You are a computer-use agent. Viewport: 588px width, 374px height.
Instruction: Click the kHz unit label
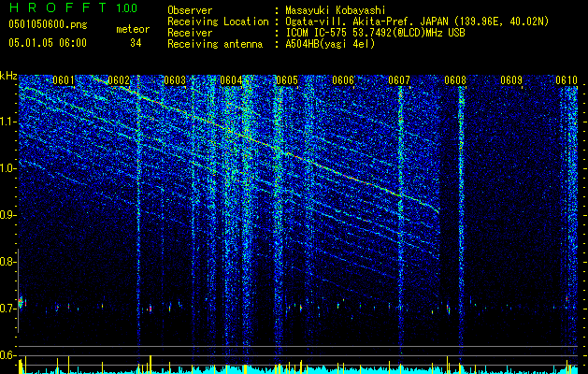point(8,76)
